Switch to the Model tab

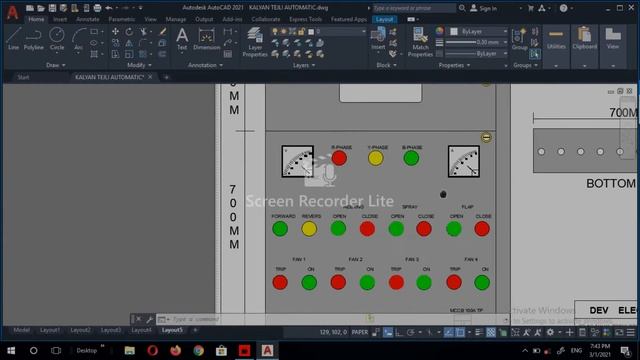[21, 330]
